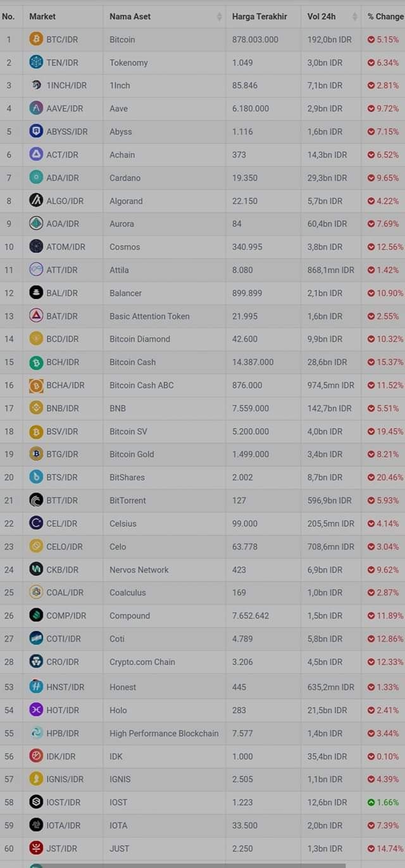Click the BNB/IDR coin icon
The image size is (405, 868).
pos(36,408)
